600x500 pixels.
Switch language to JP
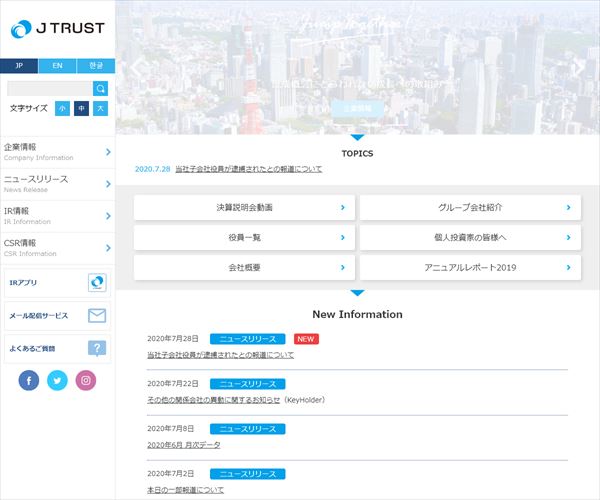(19, 66)
